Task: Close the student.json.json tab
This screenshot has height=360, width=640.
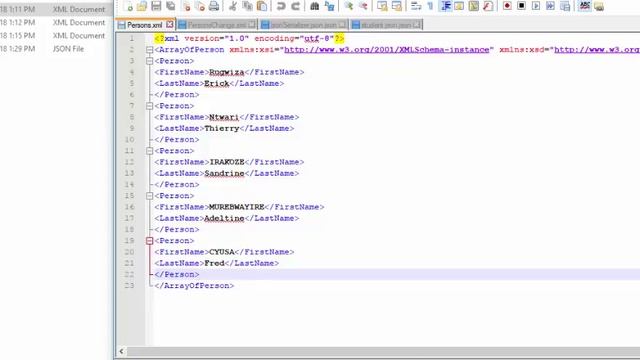Action: [416, 25]
